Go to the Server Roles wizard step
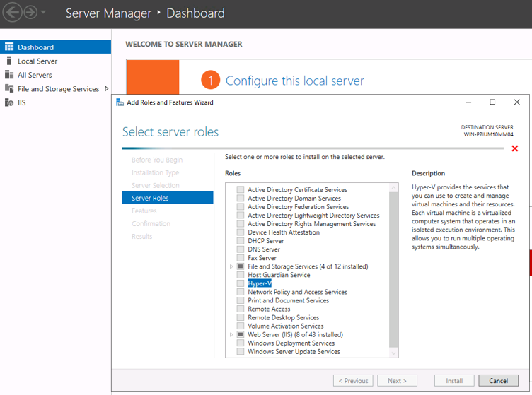The width and height of the screenshot is (532, 395). pyautogui.click(x=150, y=198)
